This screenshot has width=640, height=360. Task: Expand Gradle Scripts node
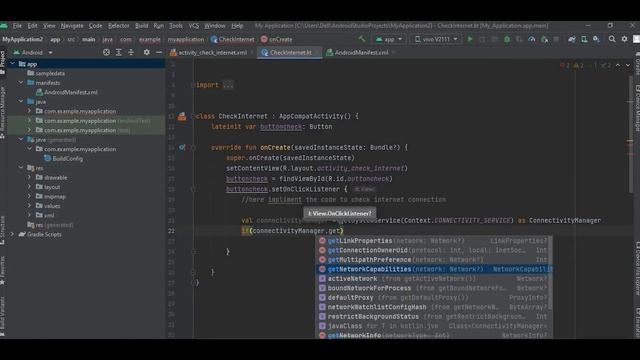coord(13,234)
